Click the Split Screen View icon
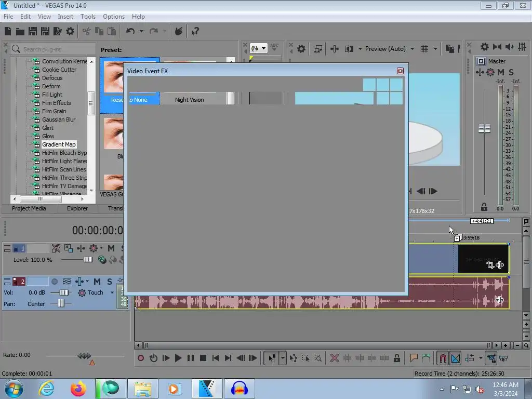 (x=349, y=49)
